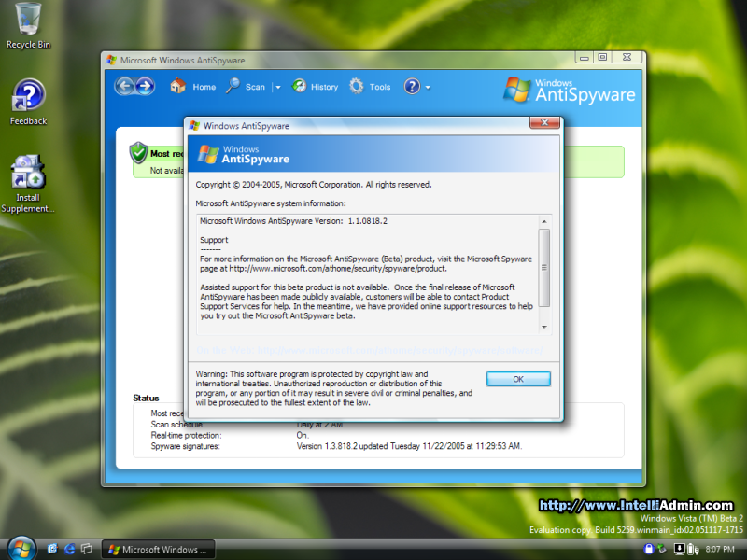Screen dimensions: 747x560
Task: Click the scroll down arrow in system information
Action: click(544, 327)
